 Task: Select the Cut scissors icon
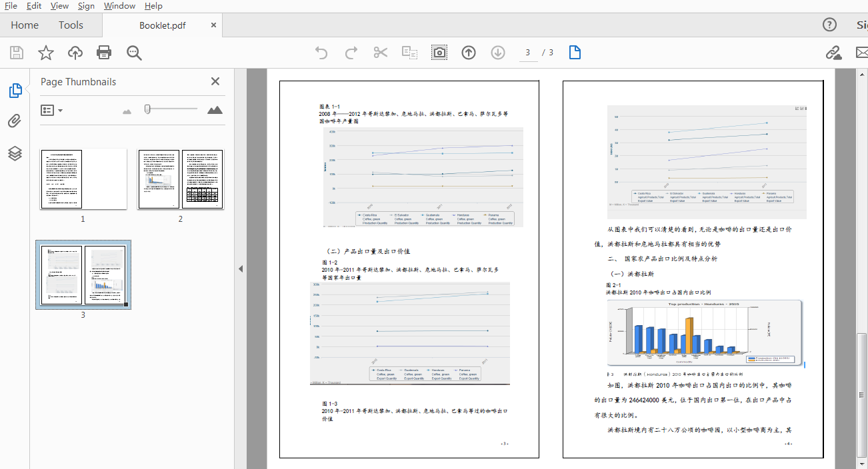click(381, 53)
